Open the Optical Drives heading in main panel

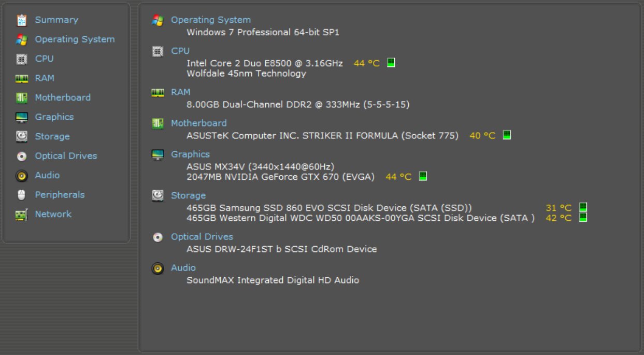[x=202, y=237]
